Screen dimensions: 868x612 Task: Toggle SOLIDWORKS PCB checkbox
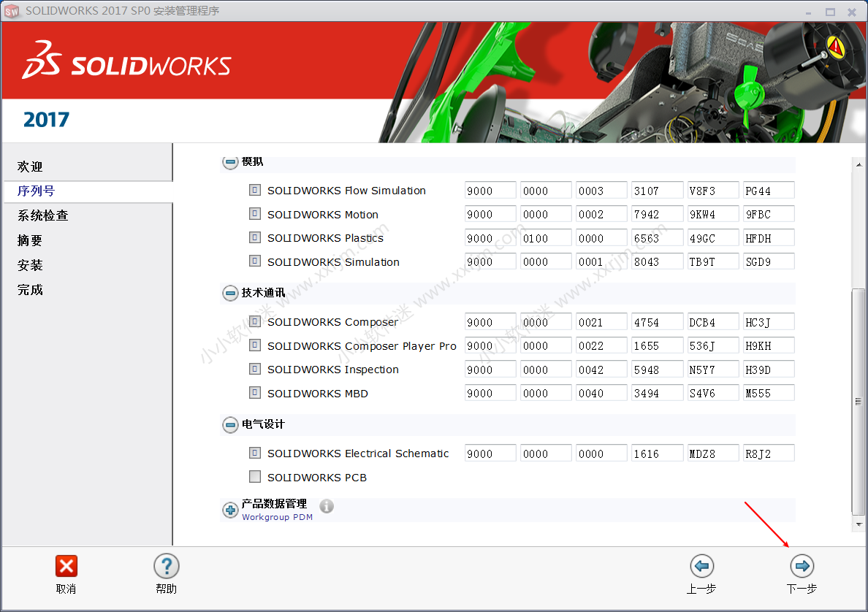[x=255, y=477]
